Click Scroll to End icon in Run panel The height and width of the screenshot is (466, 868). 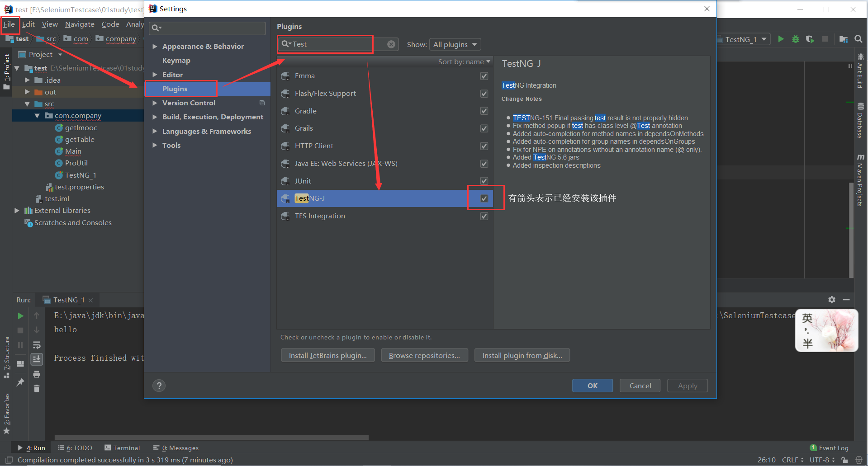pos(37,359)
